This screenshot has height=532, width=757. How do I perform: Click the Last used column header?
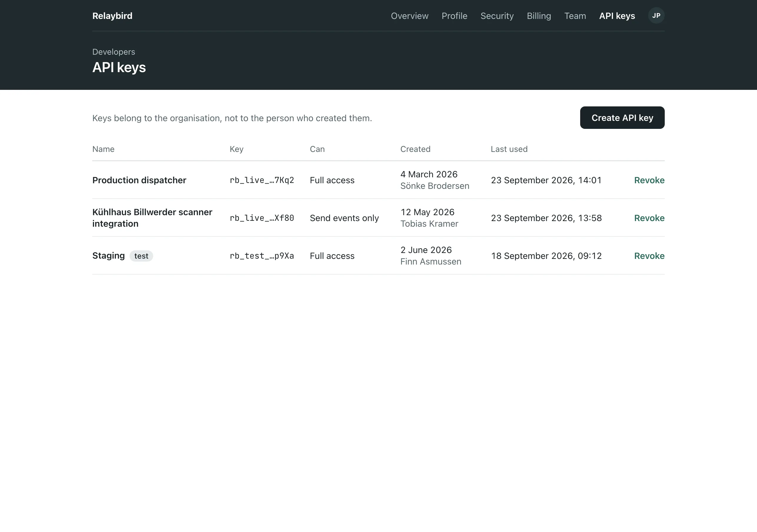pos(509,149)
